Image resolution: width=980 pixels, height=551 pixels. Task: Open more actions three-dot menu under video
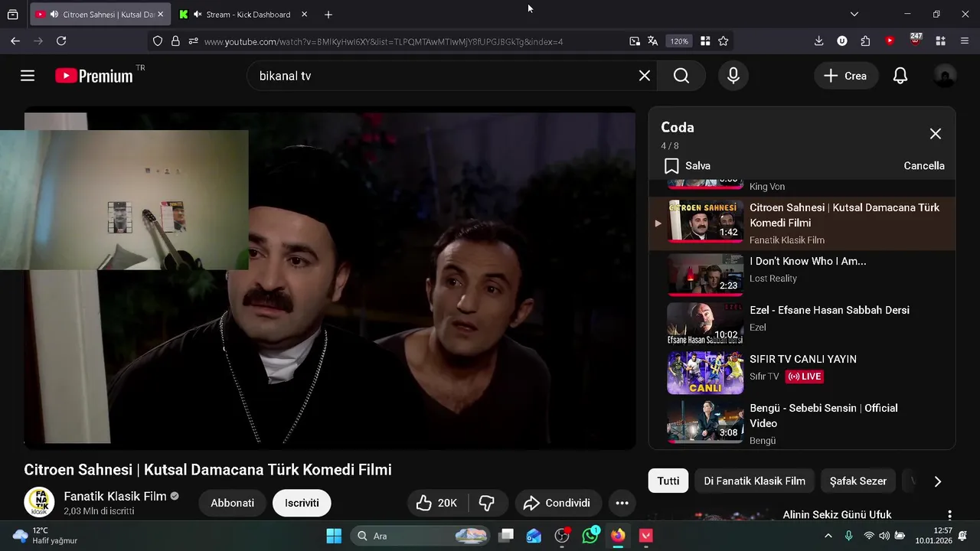coord(622,503)
